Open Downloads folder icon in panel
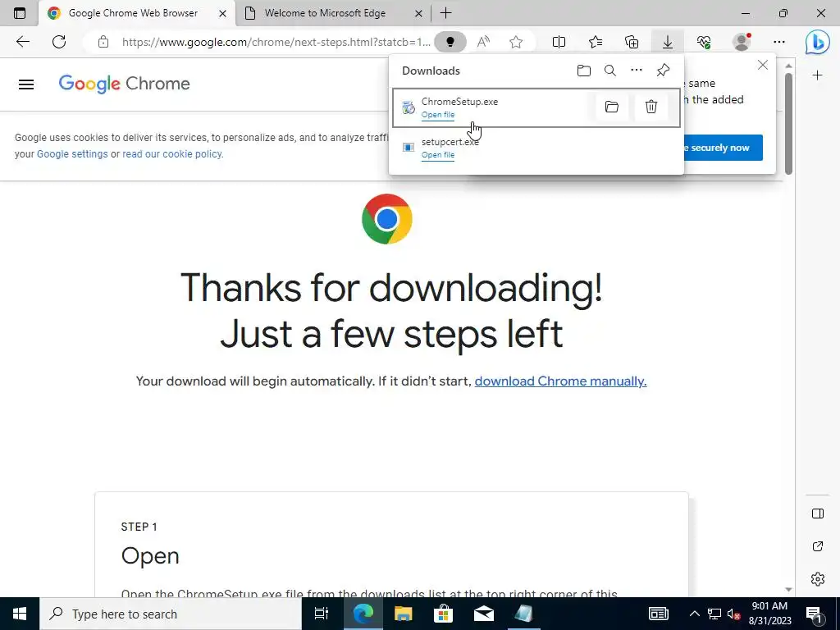The height and width of the screenshot is (630, 840). point(584,71)
